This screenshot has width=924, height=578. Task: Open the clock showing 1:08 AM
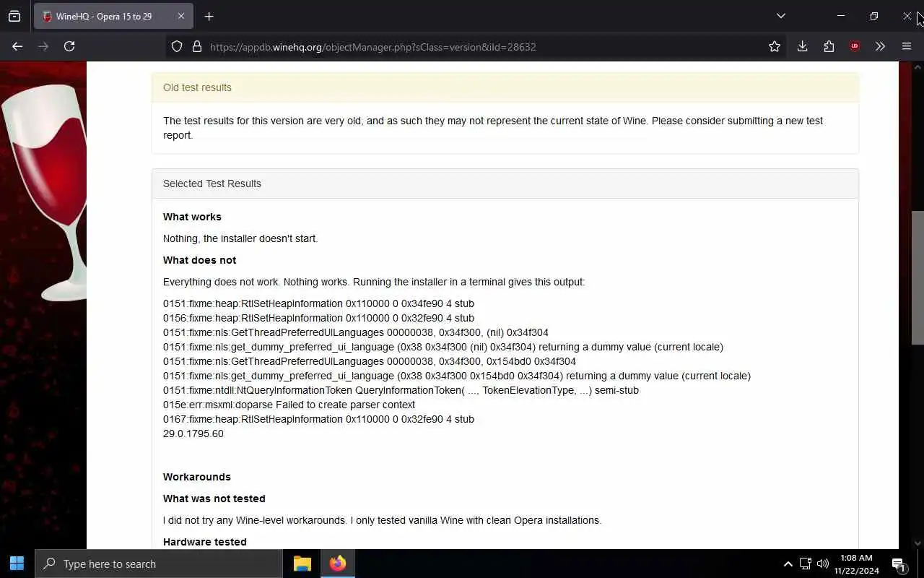pos(857,564)
